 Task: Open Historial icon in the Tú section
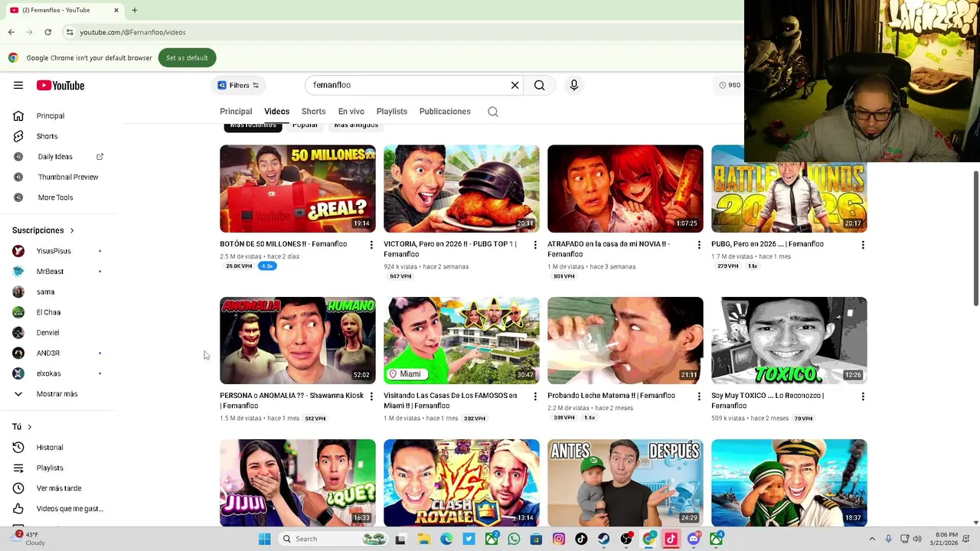(18, 448)
